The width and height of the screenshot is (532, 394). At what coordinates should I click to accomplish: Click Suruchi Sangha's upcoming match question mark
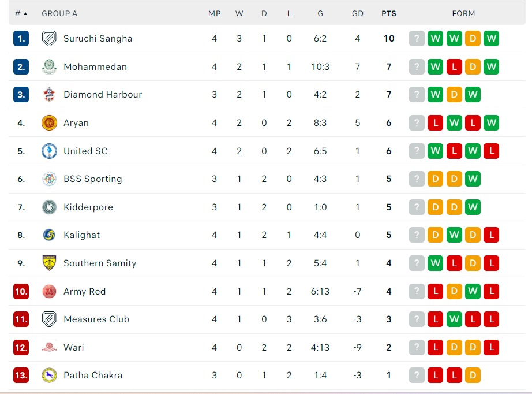417,39
